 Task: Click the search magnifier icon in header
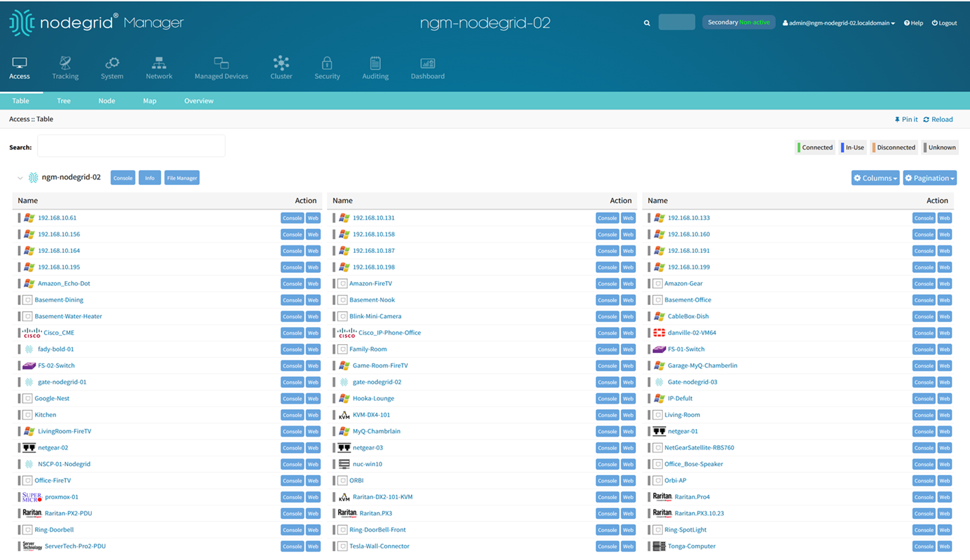pos(646,23)
